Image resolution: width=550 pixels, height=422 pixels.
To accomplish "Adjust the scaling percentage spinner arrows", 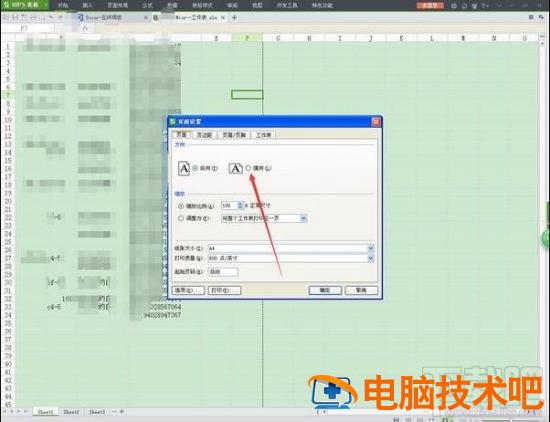I will click(240, 206).
